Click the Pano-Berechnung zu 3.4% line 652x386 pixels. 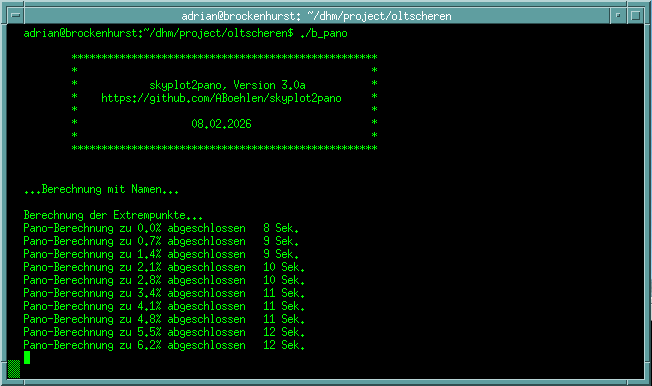tap(164, 293)
